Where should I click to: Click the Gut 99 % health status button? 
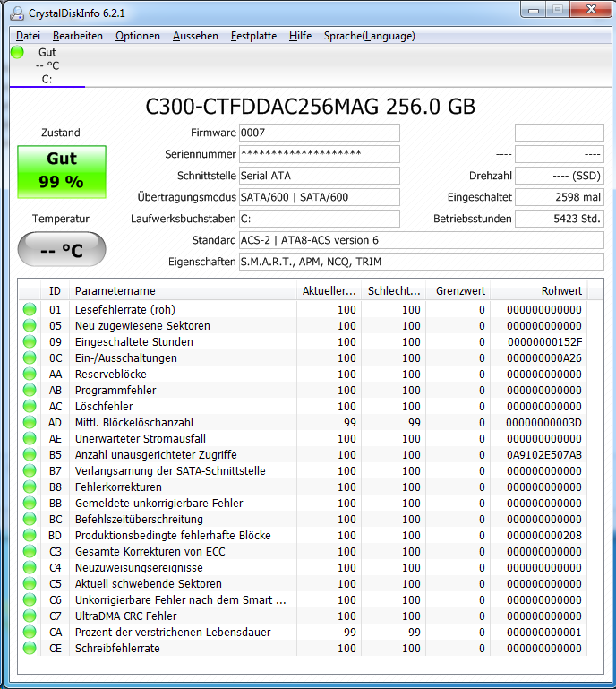pos(62,172)
